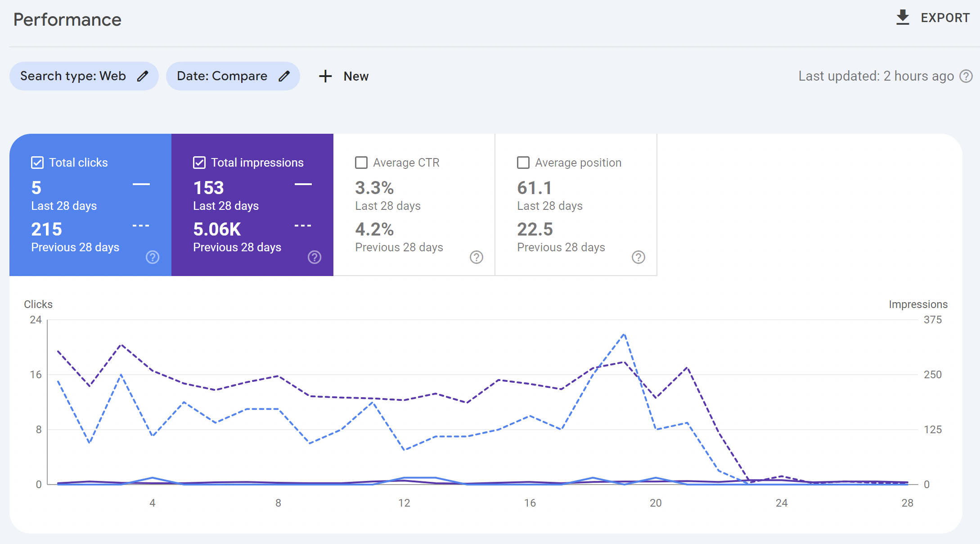980x544 pixels.
Task: Open help icon in Total clicks card
Action: click(x=153, y=257)
